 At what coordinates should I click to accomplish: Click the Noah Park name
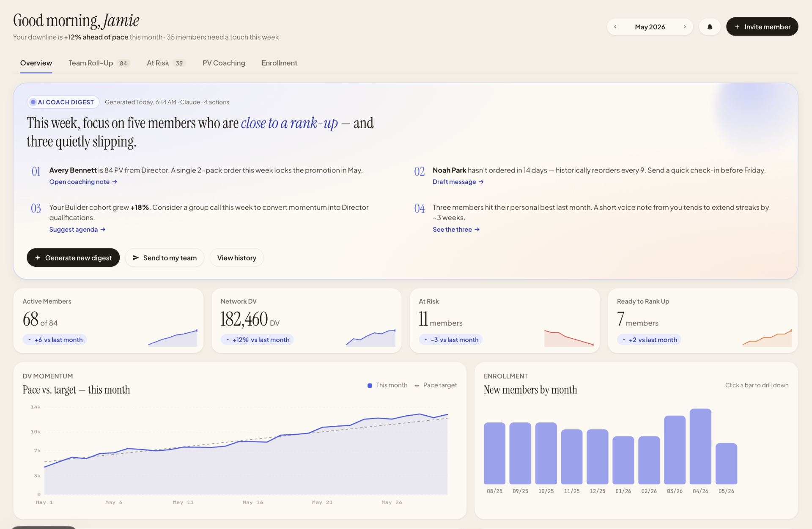[449, 170]
